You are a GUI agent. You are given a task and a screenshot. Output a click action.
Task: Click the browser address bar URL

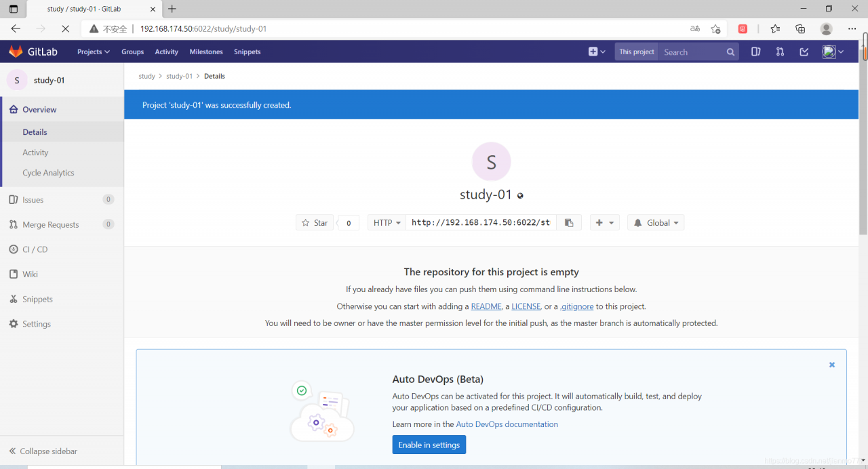[203, 28]
